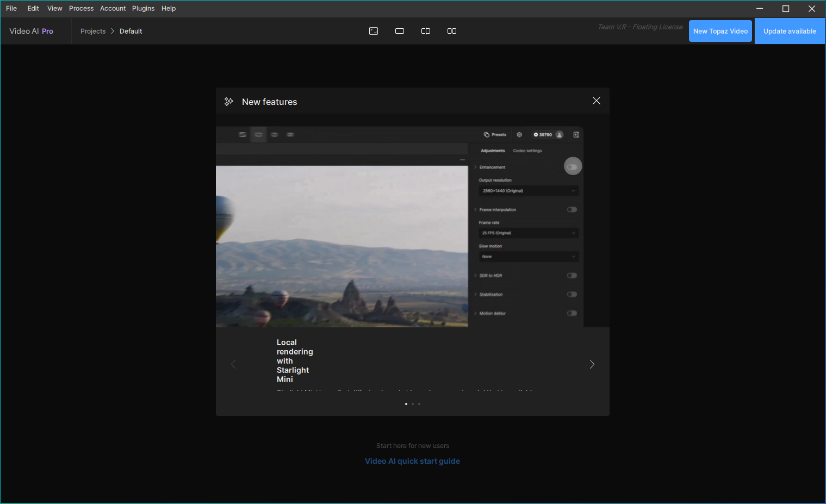Open the File menu

point(11,8)
